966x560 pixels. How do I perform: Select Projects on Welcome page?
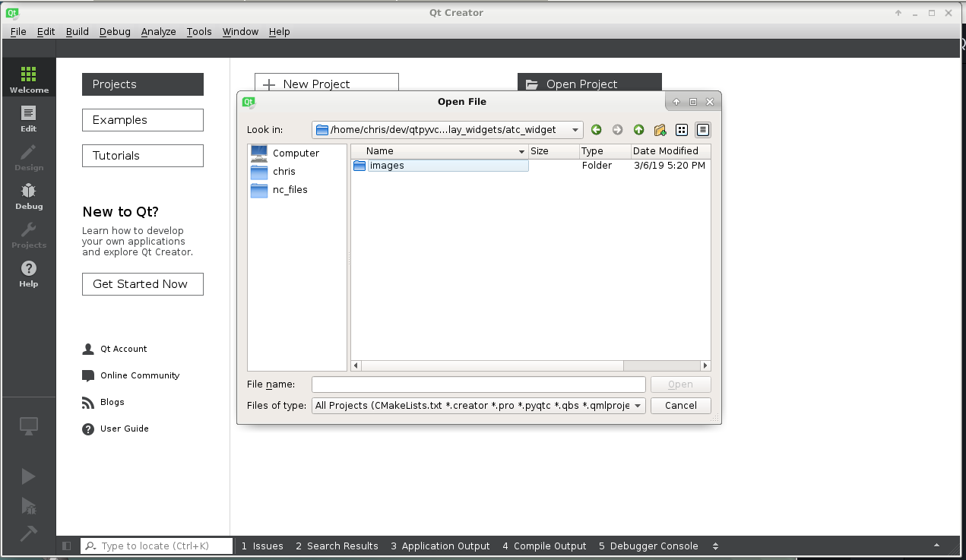tap(143, 84)
